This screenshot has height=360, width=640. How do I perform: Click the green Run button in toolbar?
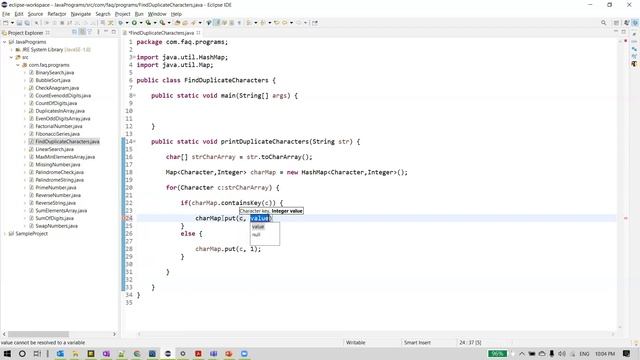tap(134, 23)
